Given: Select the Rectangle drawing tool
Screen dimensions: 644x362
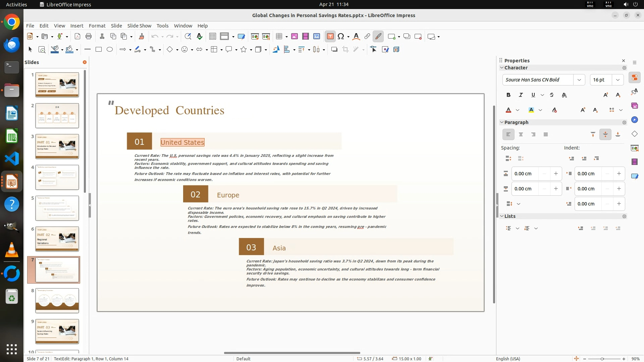Looking at the screenshot, I should (98, 50).
